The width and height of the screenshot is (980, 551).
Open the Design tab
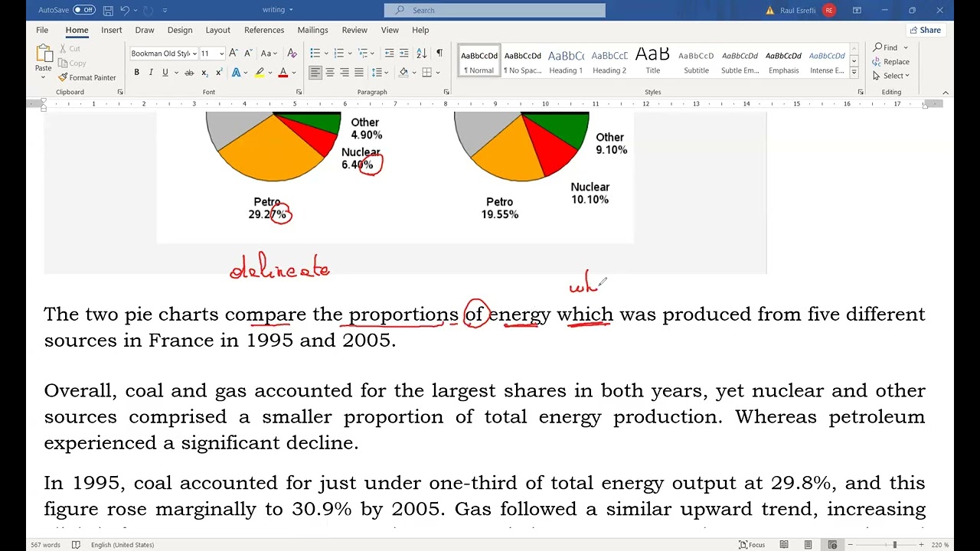pos(180,30)
